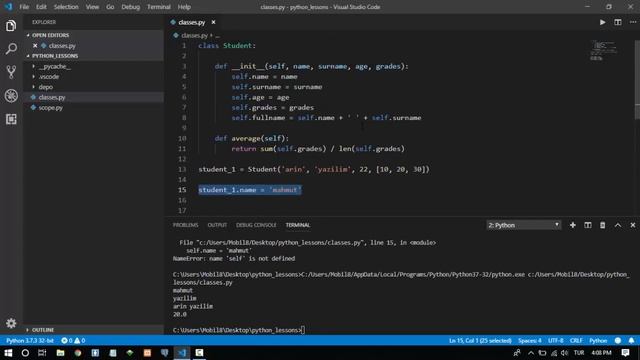
Task: Open File Explorer from taskbar
Action: pos(60,353)
